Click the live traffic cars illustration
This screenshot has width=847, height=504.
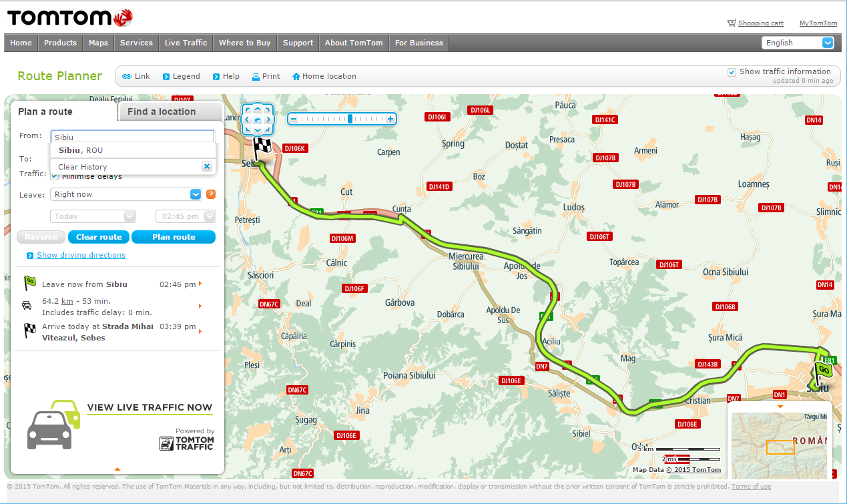(x=53, y=425)
